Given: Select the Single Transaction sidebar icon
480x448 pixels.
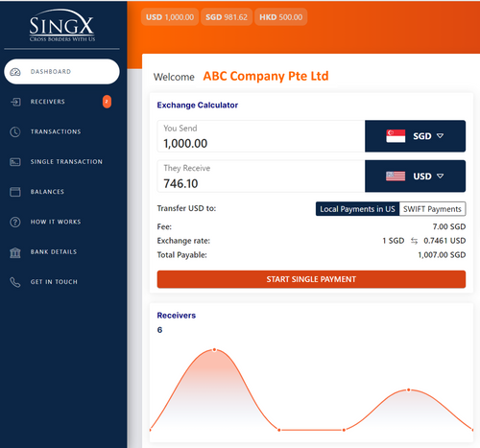Looking at the screenshot, I should (15, 162).
